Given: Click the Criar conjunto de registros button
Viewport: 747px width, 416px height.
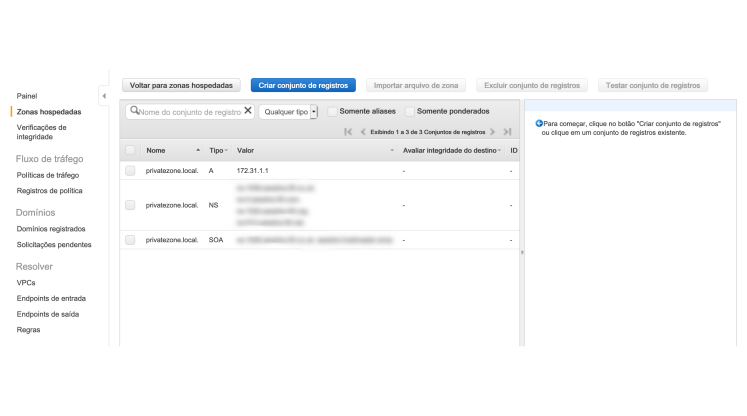Looking at the screenshot, I should point(302,86).
